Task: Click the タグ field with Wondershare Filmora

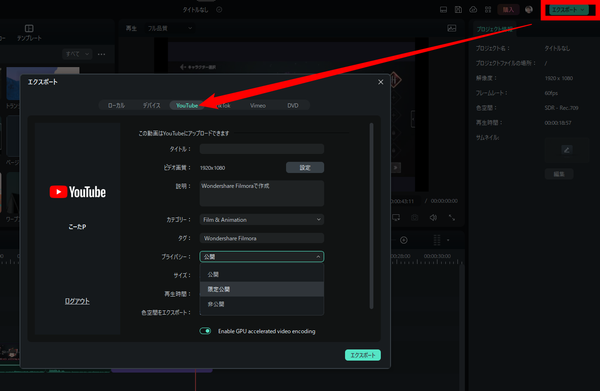Action: tap(262, 238)
